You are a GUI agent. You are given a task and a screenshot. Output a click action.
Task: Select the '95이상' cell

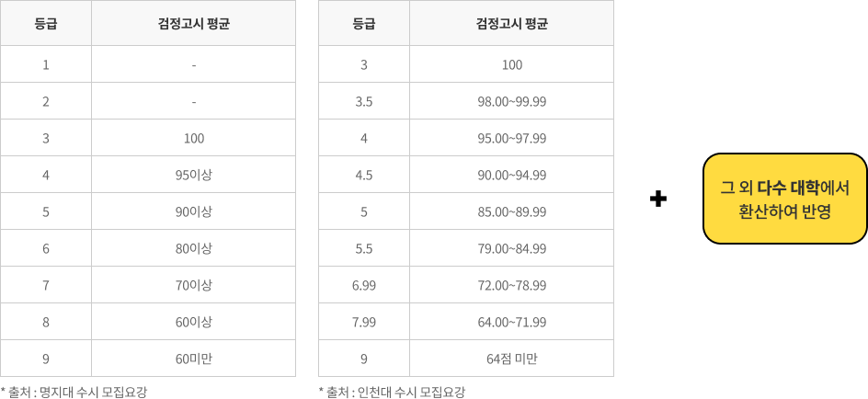tap(194, 175)
